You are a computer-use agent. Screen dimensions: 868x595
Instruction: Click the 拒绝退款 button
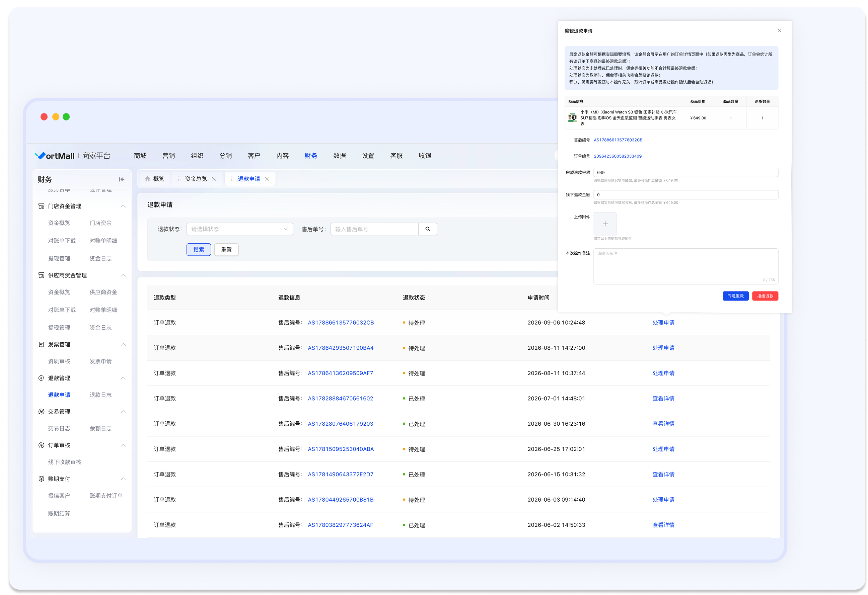(765, 296)
